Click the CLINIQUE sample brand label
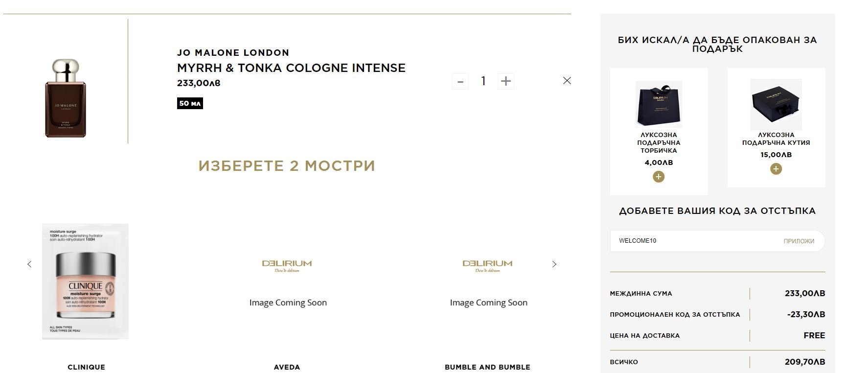 tap(86, 367)
